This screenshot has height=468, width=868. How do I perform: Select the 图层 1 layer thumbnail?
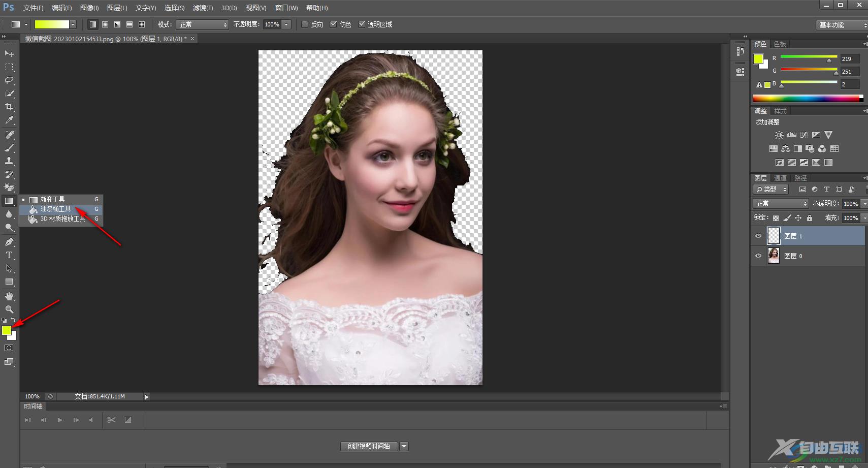click(774, 236)
